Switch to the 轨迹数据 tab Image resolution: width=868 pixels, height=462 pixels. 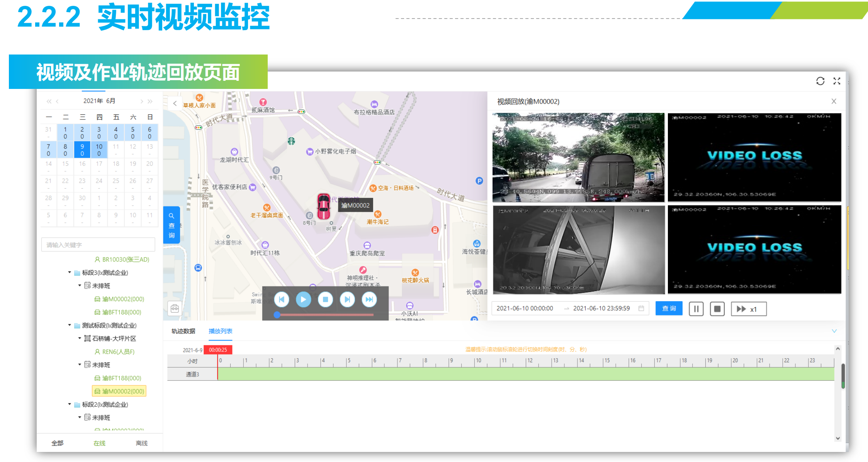(x=183, y=331)
